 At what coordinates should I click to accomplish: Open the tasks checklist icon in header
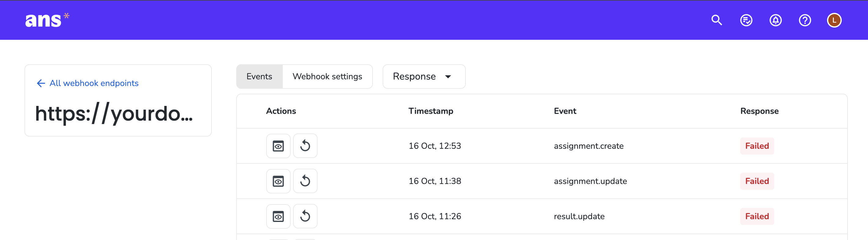[x=746, y=20]
